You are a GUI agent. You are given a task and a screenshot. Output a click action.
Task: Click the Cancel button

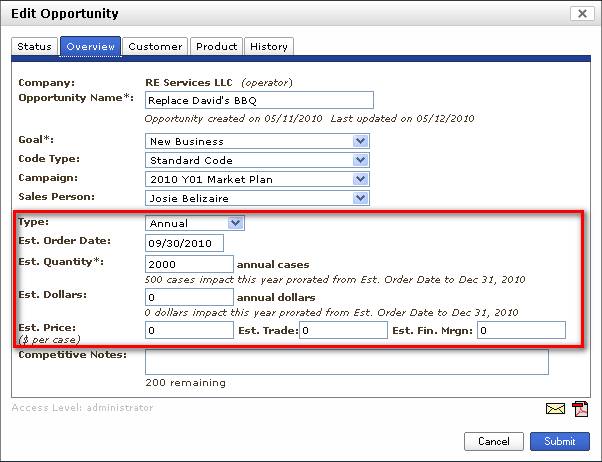493,441
